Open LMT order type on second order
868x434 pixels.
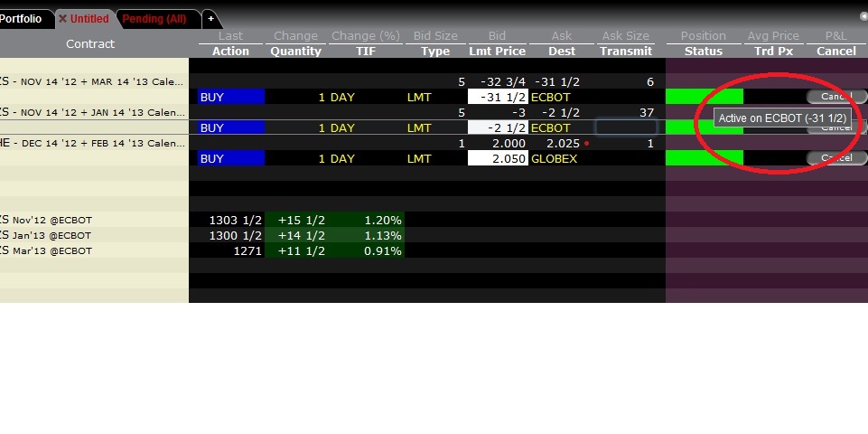pyautogui.click(x=419, y=128)
